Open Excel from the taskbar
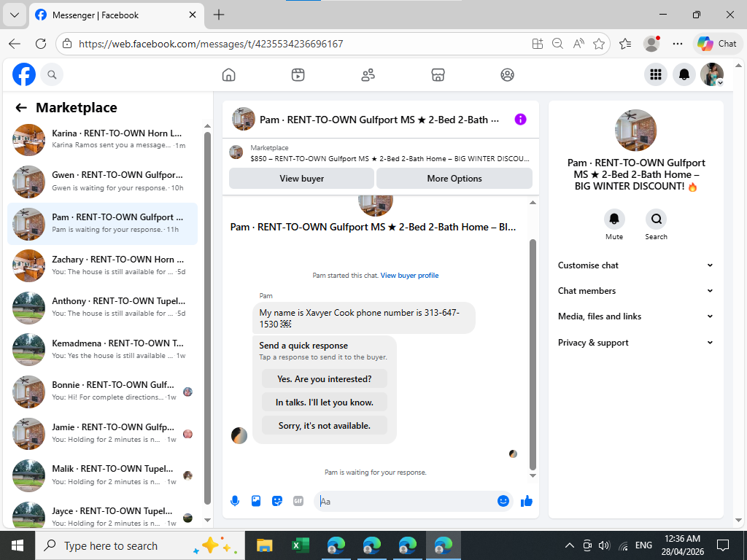 point(300,545)
